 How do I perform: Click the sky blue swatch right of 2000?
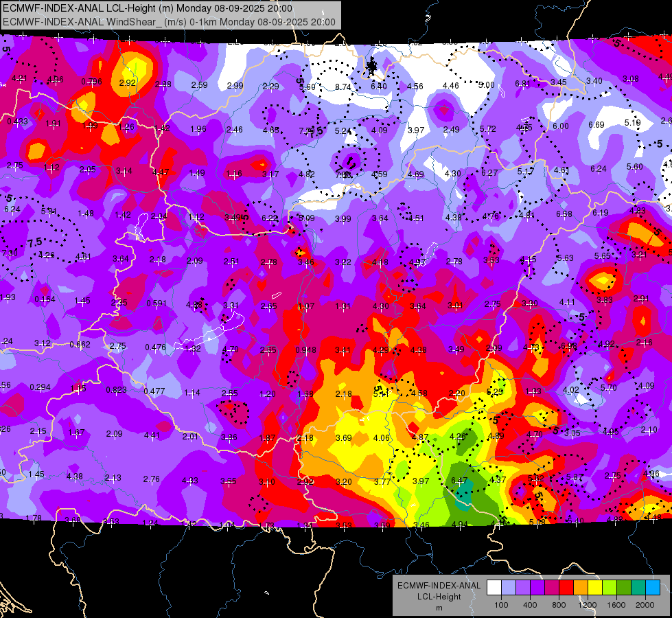click(x=652, y=588)
